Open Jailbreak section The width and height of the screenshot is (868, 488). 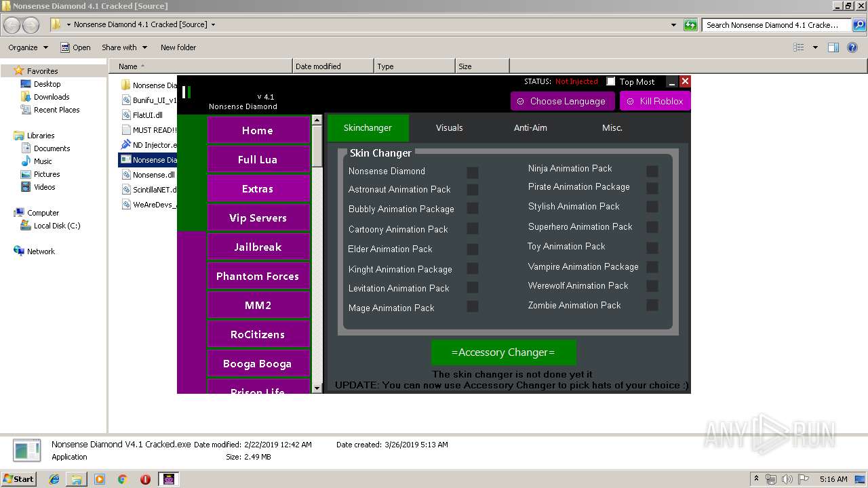pos(258,247)
